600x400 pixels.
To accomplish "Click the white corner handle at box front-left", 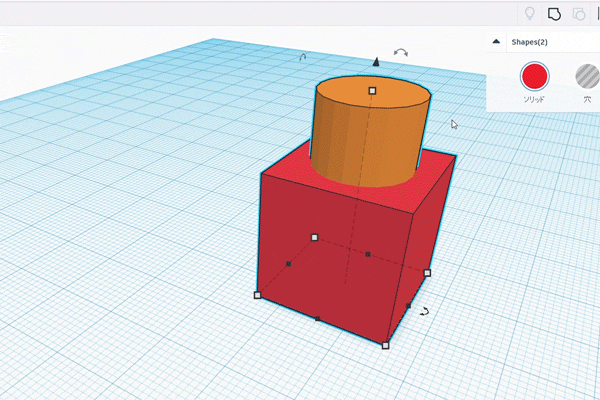I will pos(258,295).
